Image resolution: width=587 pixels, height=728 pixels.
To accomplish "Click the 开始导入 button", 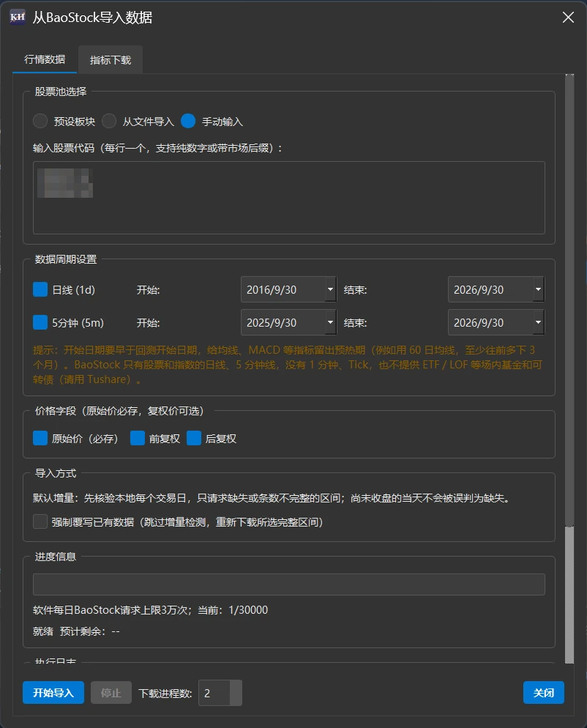I will 53,693.
